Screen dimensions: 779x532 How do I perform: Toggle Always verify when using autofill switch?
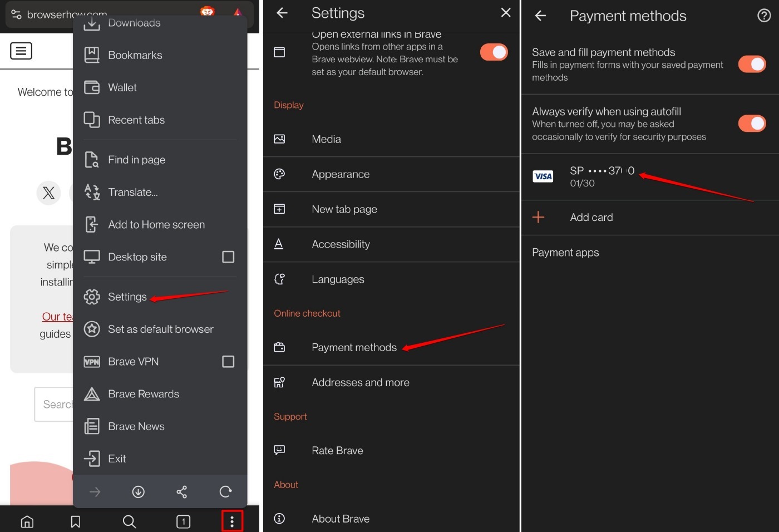pos(752,124)
